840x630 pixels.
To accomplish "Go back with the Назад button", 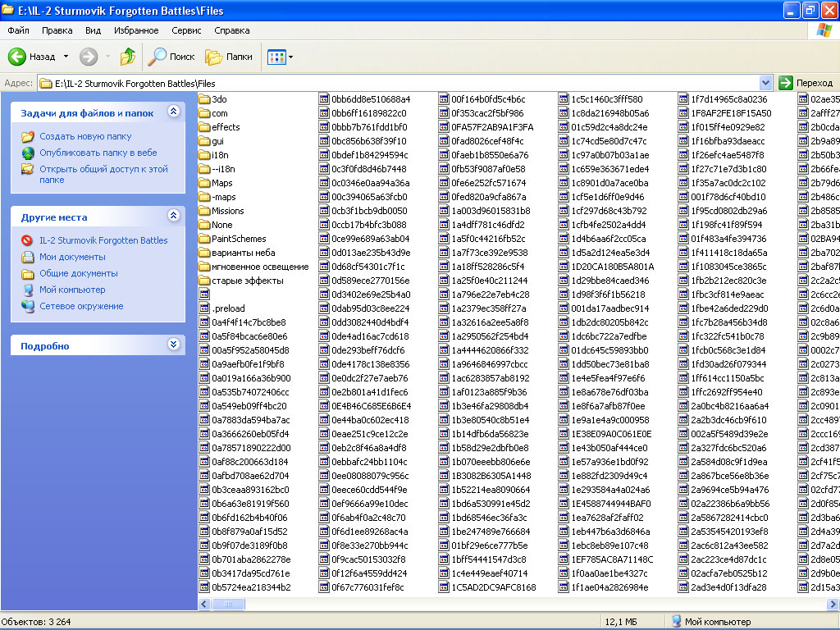I will tap(32, 57).
